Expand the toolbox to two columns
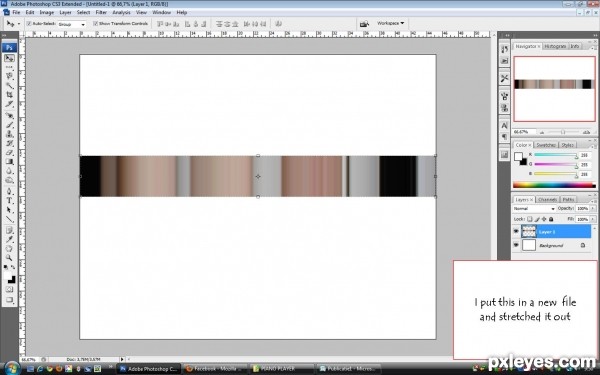 point(4,35)
